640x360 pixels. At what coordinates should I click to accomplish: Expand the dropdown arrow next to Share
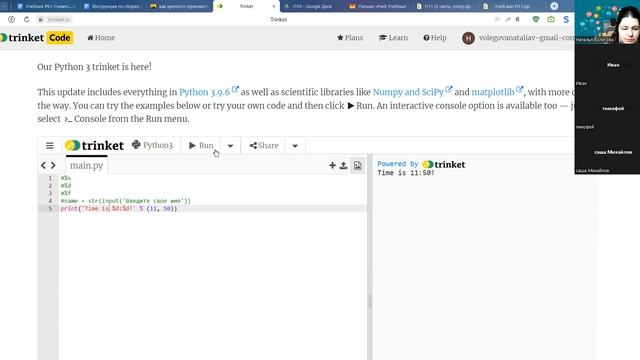[295, 146]
